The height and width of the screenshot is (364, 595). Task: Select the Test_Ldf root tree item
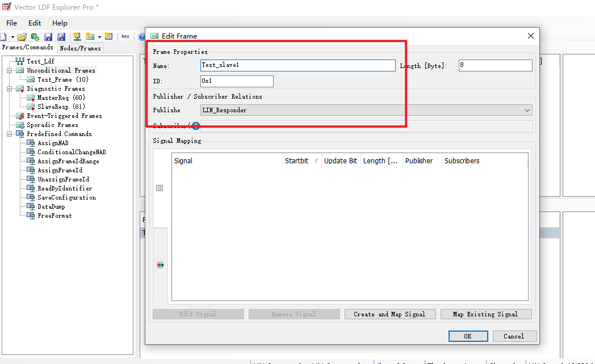point(41,61)
